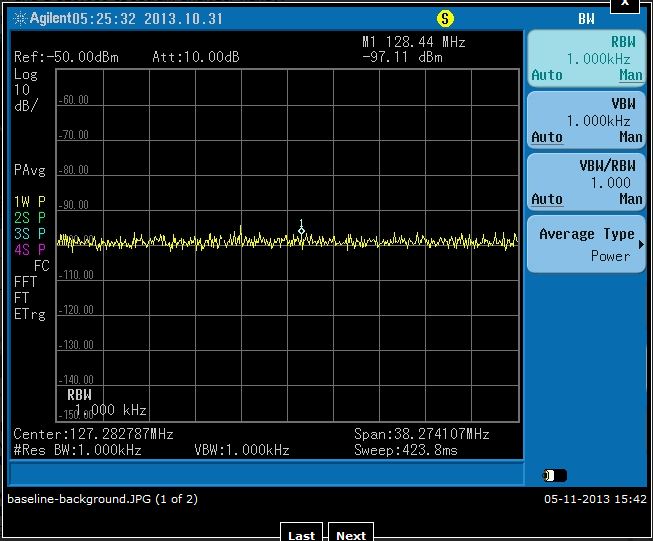The height and width of the screenshot is (541, 653).
Task: Click marker 1 diamond on the trace
Action: click(301, 231)
